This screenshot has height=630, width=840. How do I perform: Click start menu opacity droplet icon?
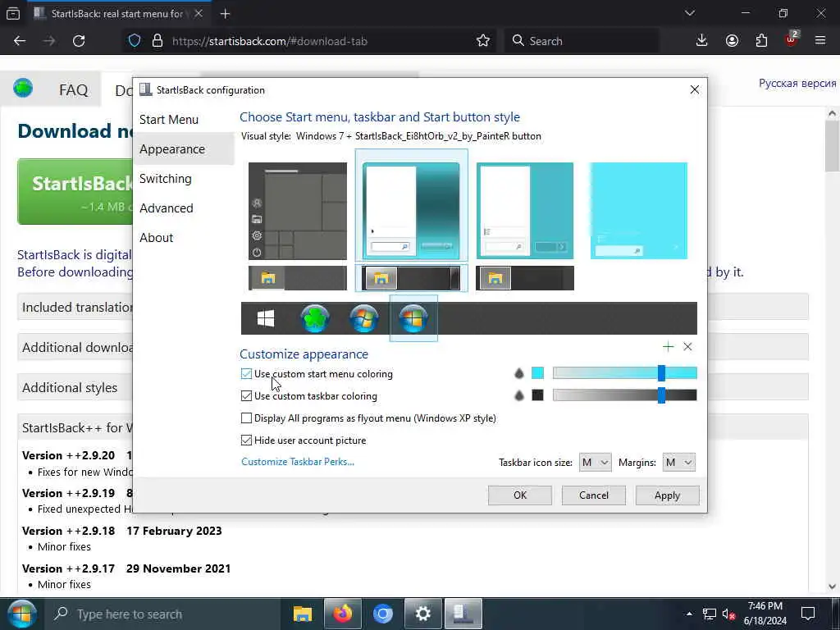click(518, 373)
